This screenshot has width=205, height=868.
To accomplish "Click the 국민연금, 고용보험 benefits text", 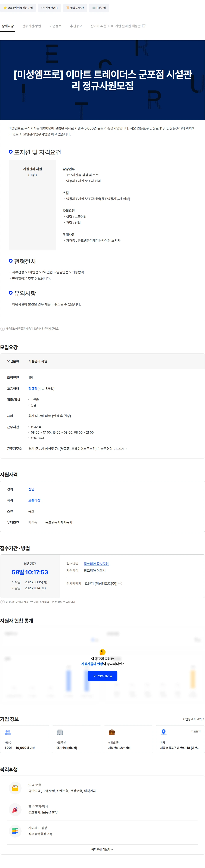I will 62,791.
